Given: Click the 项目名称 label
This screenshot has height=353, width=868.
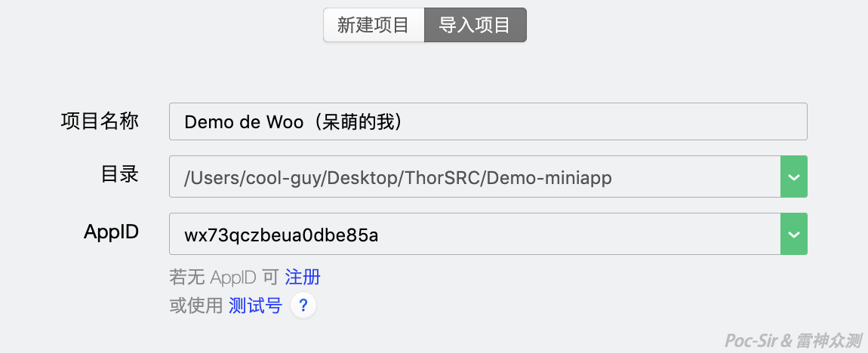Looking at the screenshot, I should pyautogui.click(x=100, y=121).
